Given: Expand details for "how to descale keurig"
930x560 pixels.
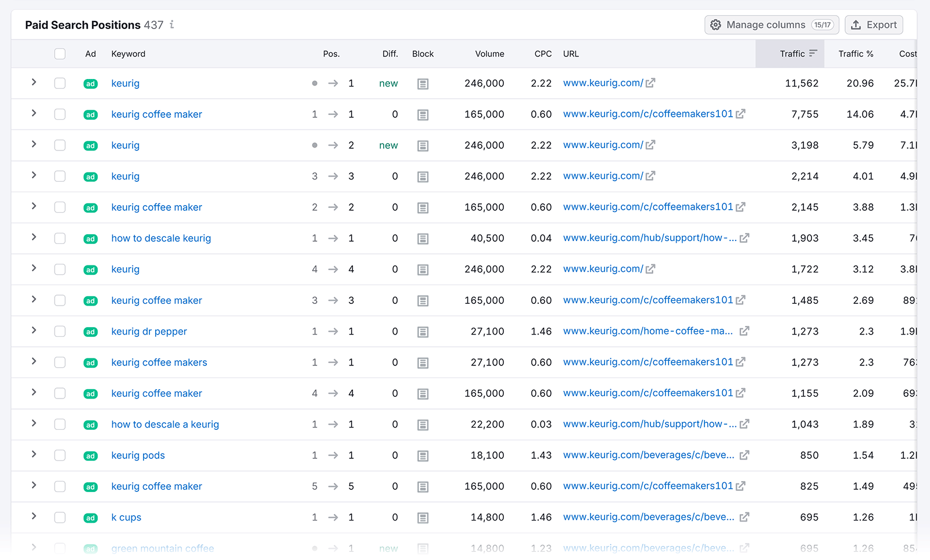Looking at the screenshot, I should pos(33,238).
